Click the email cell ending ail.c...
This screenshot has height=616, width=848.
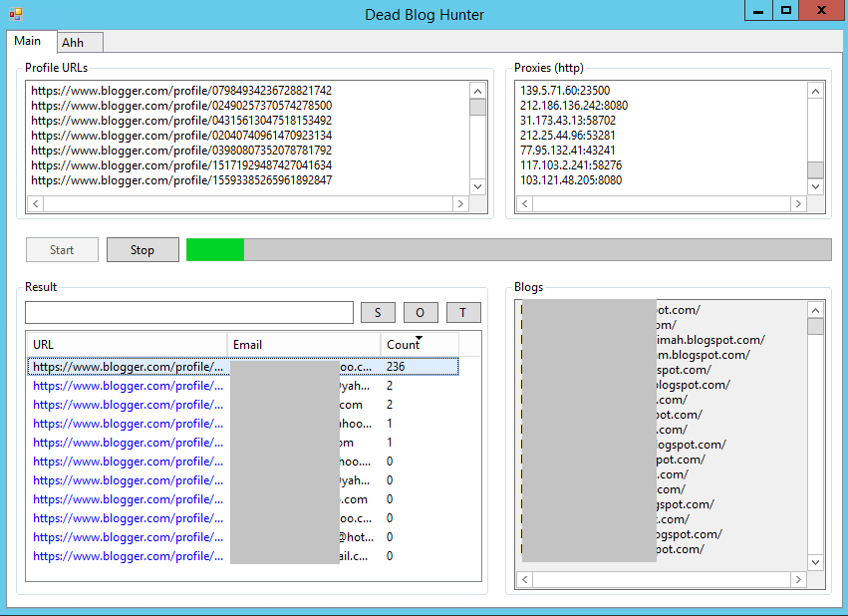(x=304, y=556)
